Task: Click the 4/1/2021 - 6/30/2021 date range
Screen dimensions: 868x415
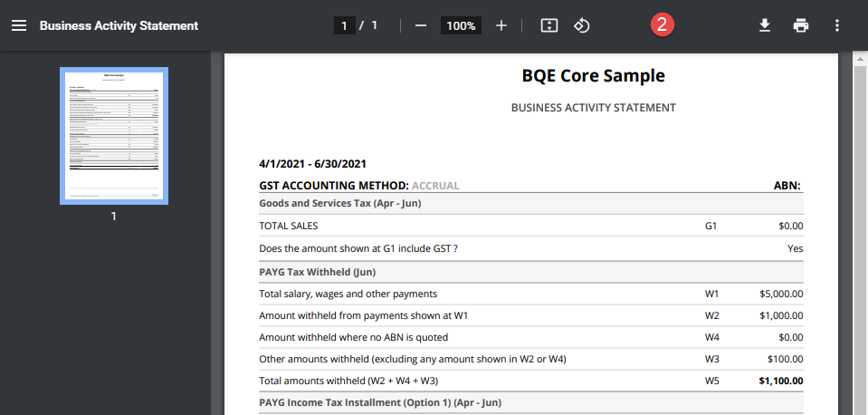Action: tap(312, 164)
